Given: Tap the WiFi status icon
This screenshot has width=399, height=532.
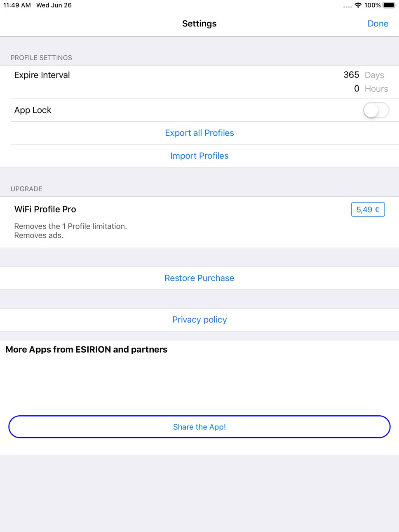Looking at the screenshot, I should 358,5.
